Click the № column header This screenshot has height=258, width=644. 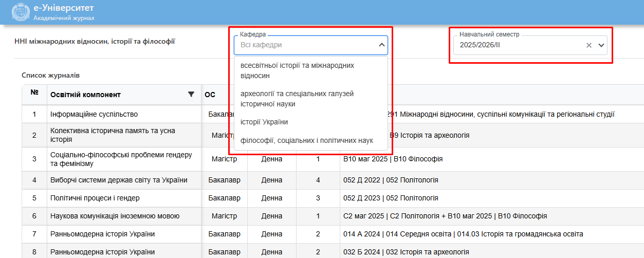(x=34, y=93)
